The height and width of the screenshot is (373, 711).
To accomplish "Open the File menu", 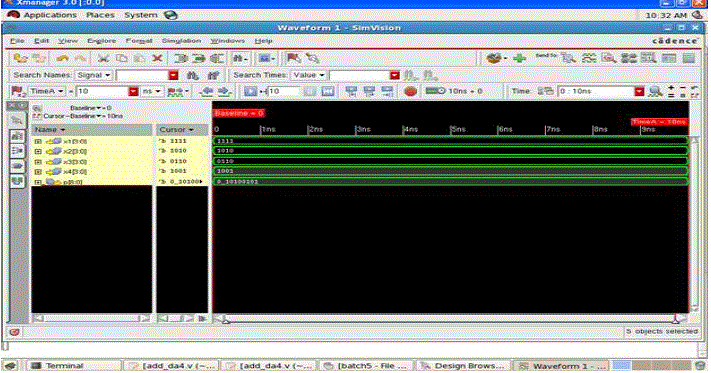I will [x=17, y=41].
